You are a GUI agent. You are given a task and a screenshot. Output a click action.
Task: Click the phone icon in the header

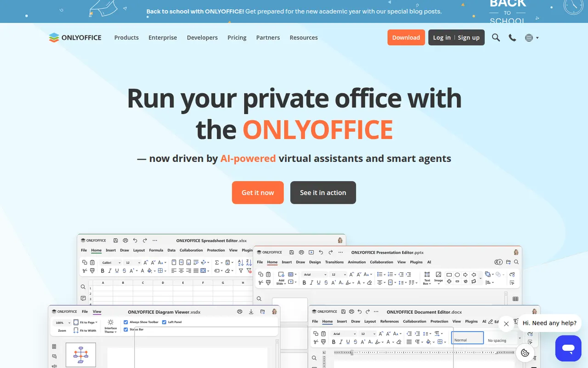[512, 38]
